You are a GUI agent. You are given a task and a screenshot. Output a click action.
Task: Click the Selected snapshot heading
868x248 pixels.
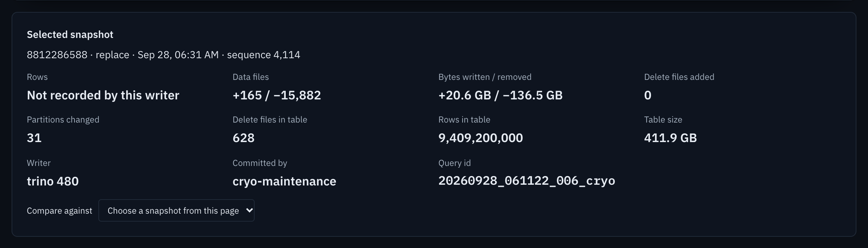[70, 35]
